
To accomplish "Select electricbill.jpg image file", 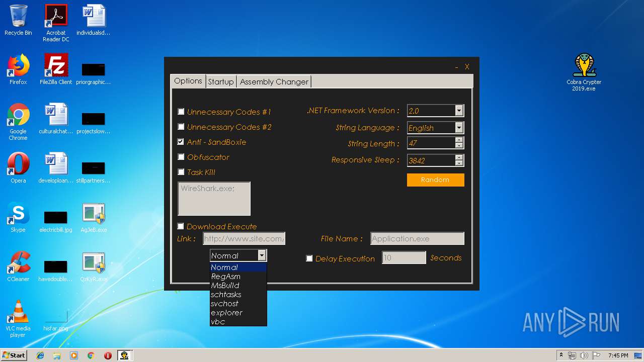I will click(56, 221).
